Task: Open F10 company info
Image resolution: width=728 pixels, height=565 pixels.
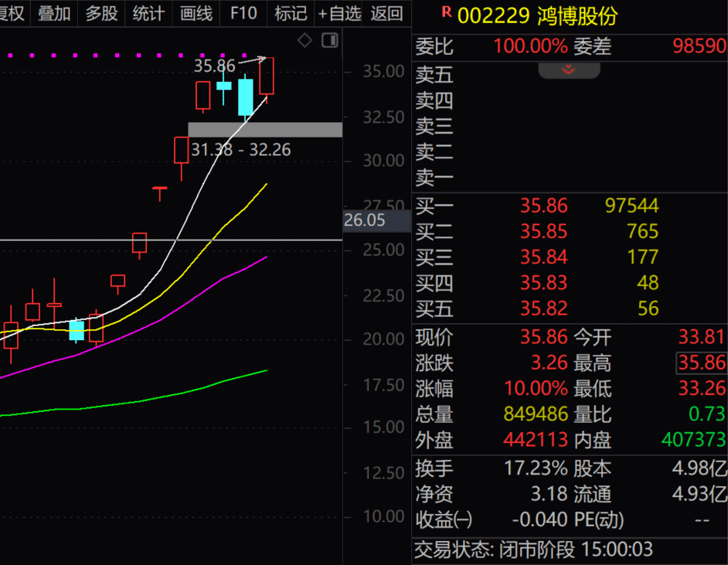Action: click(x=243, y=13)
